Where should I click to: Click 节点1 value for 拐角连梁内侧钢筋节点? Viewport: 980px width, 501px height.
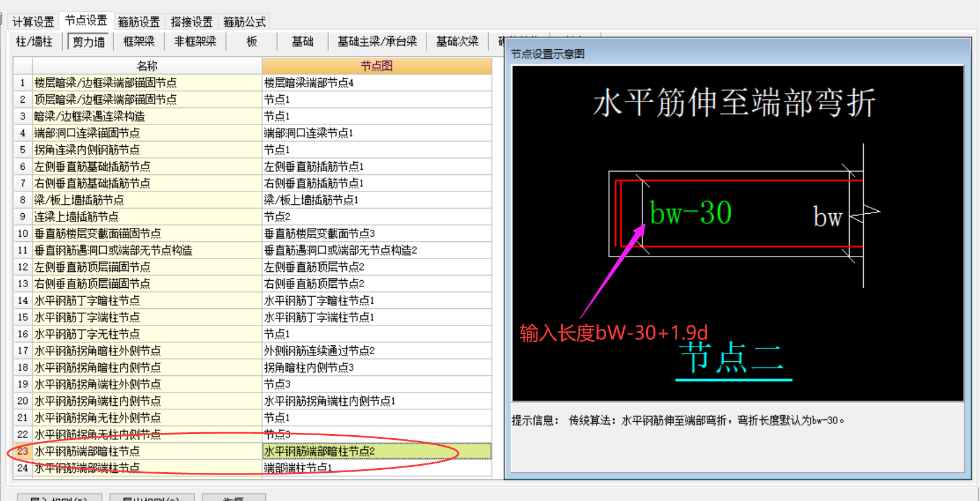pos(377,150)
